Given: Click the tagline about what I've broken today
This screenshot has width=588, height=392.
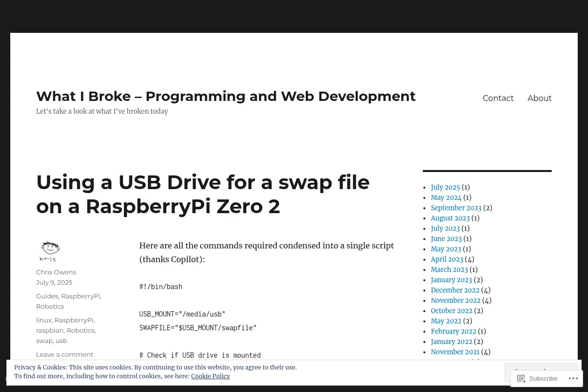Looking at the screenshot, I should click(x=102, y=111).
